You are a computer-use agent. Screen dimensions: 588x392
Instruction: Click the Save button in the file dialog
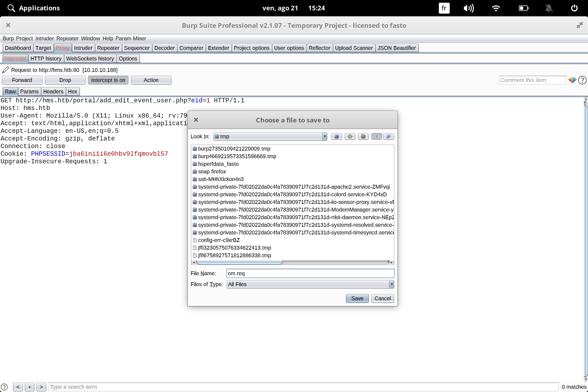pos(357,298)
